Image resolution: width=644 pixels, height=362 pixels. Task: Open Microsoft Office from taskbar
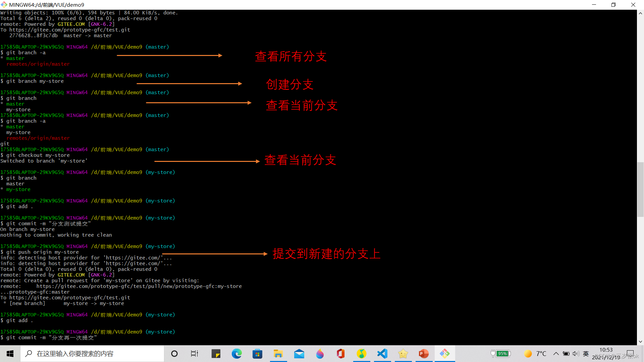coord(341,354)
